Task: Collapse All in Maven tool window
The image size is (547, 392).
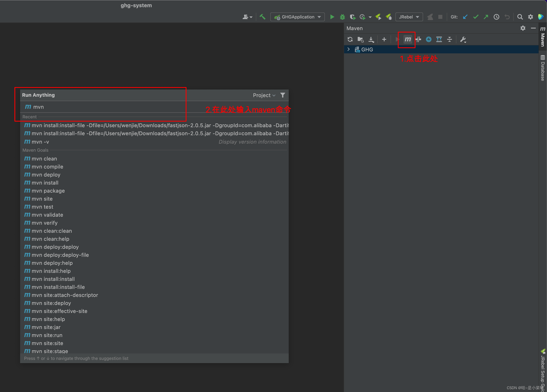Action: [x=450, y=39]
